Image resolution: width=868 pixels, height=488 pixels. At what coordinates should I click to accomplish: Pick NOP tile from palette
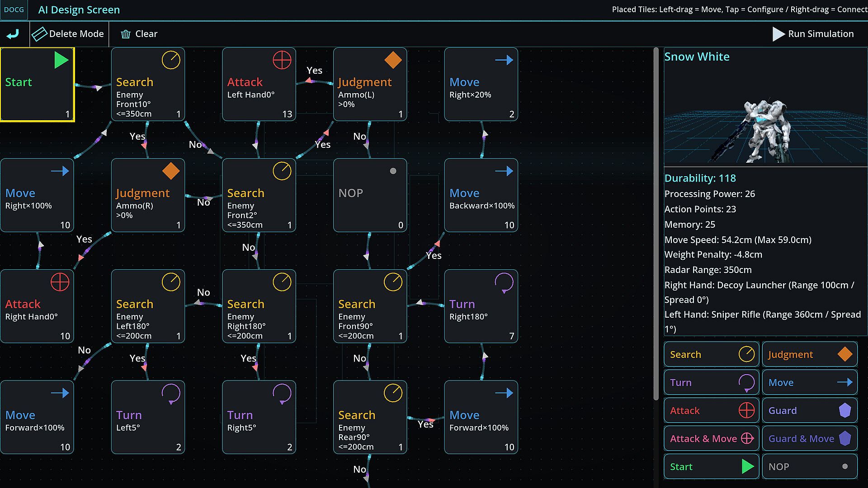point(810,467)
